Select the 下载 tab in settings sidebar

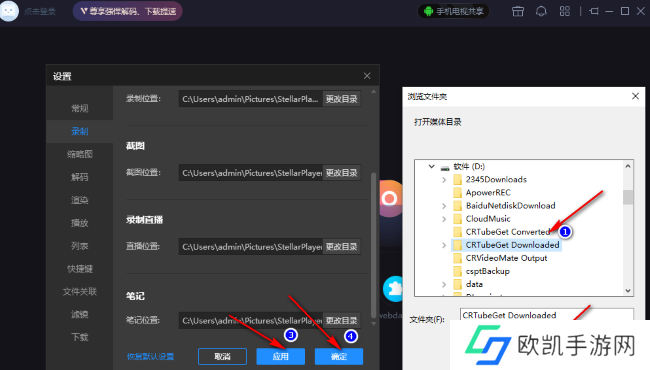tap(80, 337)
